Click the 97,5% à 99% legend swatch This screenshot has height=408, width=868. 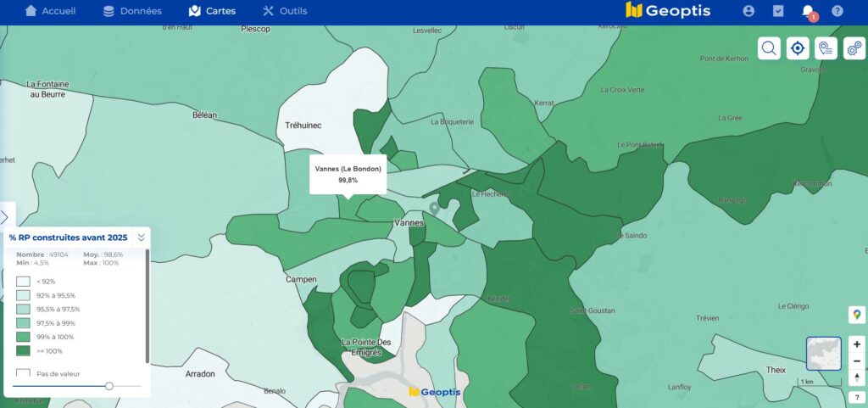23,322
